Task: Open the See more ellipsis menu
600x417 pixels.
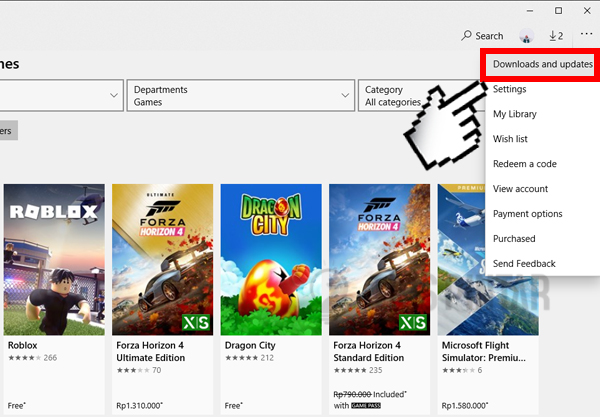Action: pos(586,34)
